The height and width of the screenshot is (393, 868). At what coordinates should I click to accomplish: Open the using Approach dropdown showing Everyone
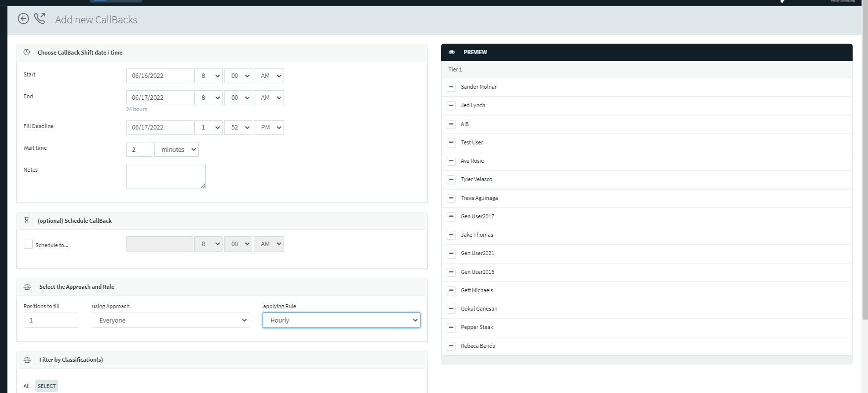[x=171, y=320]
